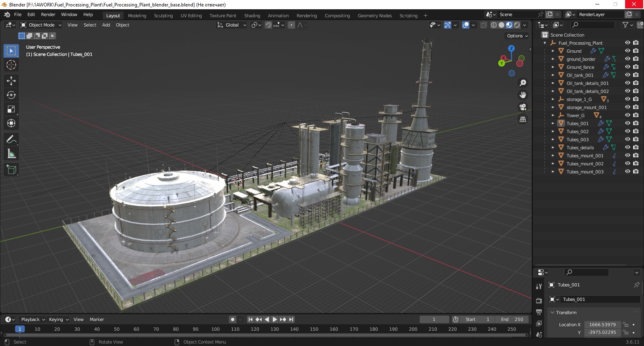Screen dimensions: 644x346
Task: Click the snapping magnet icon
Action: pyautogui.click(x=268, y=25)
